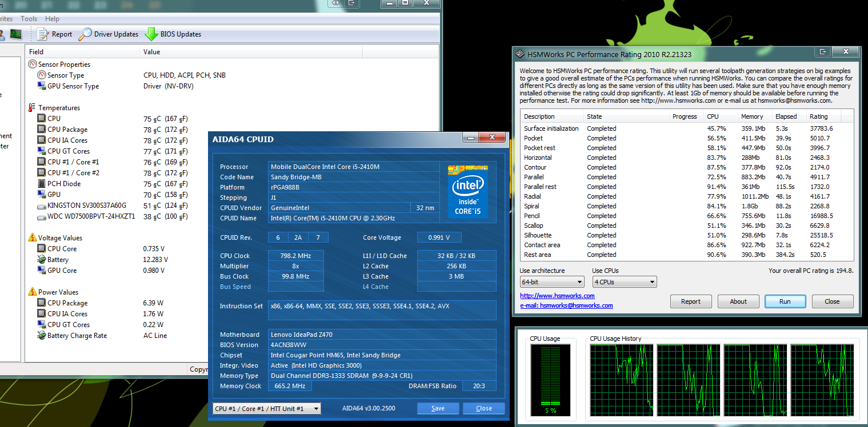
Task: Click the first CPU Usage History graph
Action: [x=621, y=380]
